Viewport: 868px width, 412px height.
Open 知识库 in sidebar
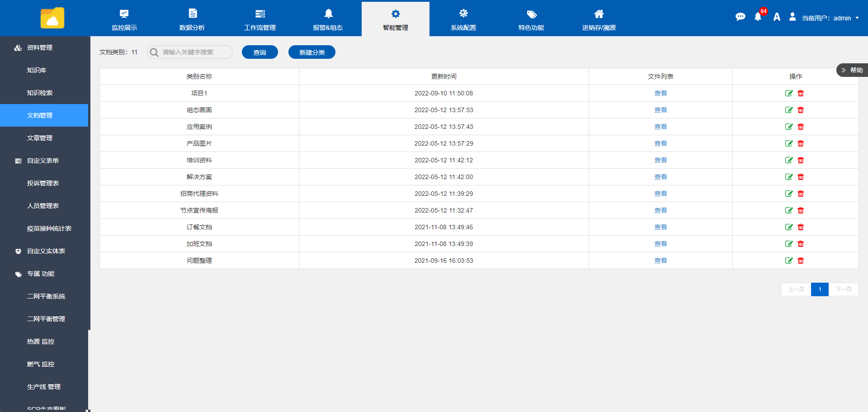44,70
